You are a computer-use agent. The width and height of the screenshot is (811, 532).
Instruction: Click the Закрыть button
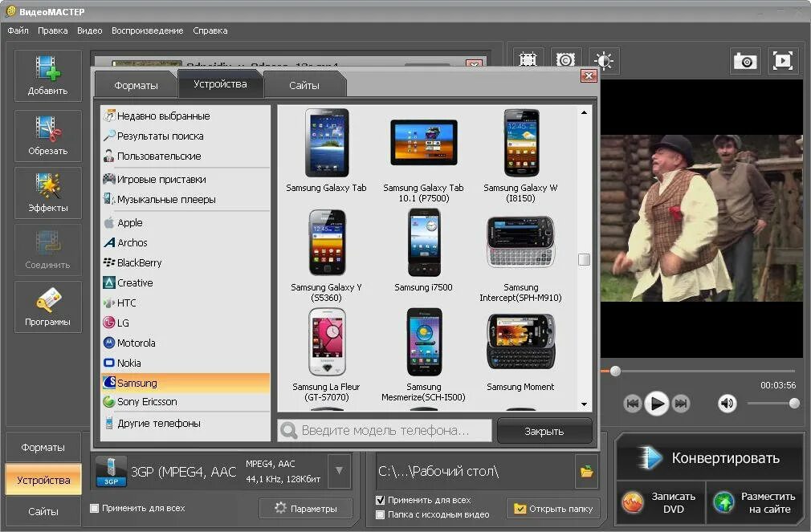tap(544, 431)
